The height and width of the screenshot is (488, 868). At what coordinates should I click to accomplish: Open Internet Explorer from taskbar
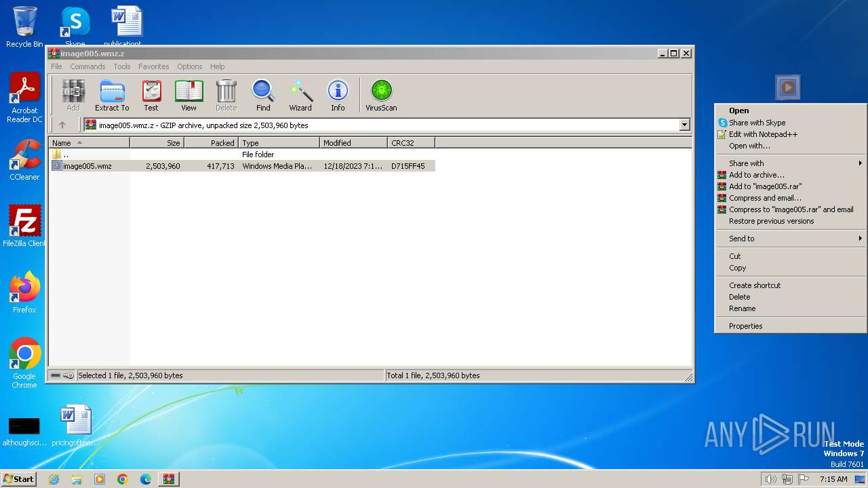[x=54, y=479]
